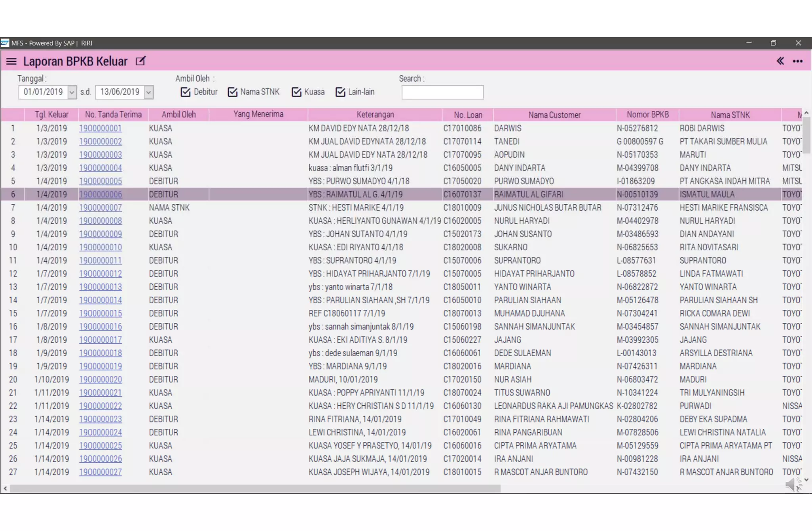The width and height of the screenshot is (812, 531).
Task: Click the Nama Customer column header
Action: pos(554,115)
